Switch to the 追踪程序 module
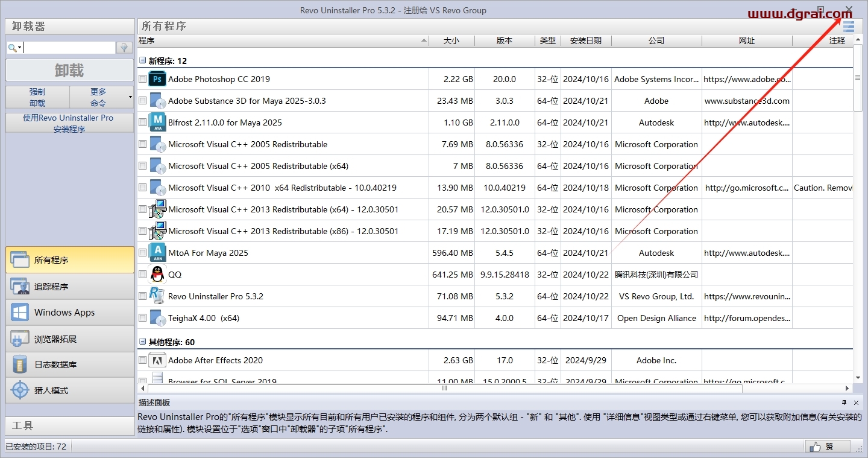 [x=69, y=286]
